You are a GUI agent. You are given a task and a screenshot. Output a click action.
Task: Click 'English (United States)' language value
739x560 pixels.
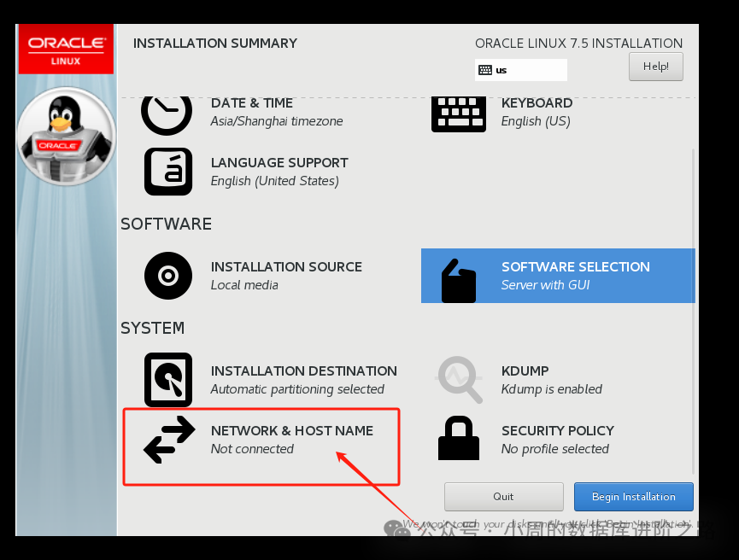click(x=275, y=181)
